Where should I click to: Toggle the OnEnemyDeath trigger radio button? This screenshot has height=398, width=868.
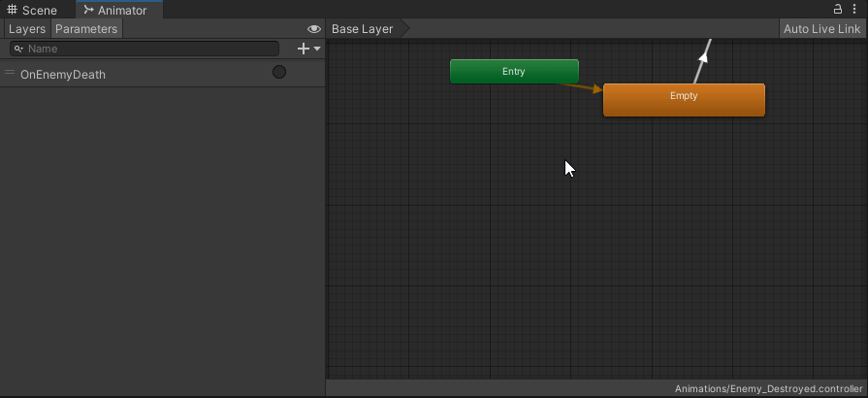click(x=279, y=72)
